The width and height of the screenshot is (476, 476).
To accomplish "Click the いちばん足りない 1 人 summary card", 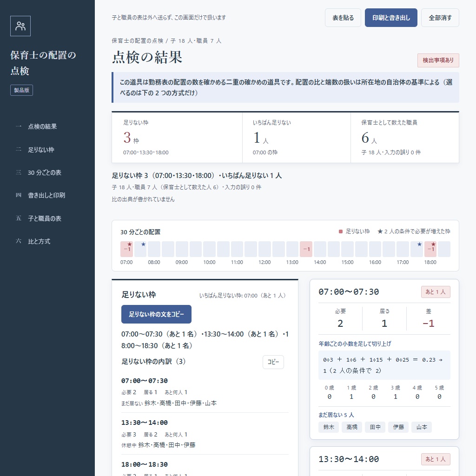I will (297, 138).
